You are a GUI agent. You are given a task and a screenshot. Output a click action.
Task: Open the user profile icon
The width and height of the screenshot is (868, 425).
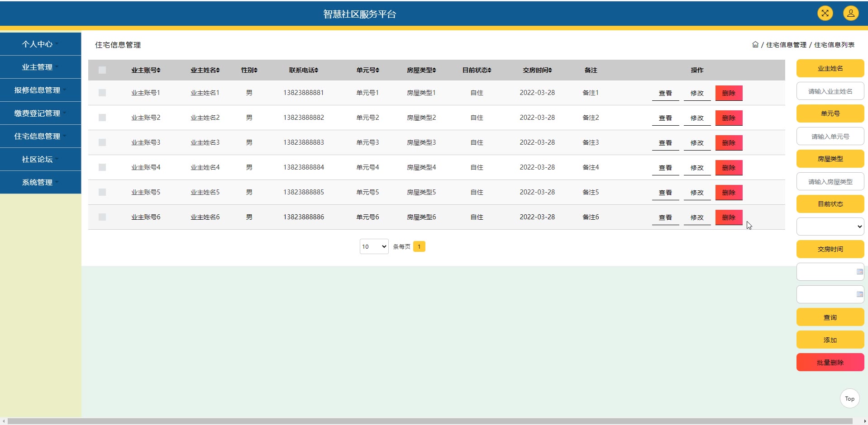(850, 13)
